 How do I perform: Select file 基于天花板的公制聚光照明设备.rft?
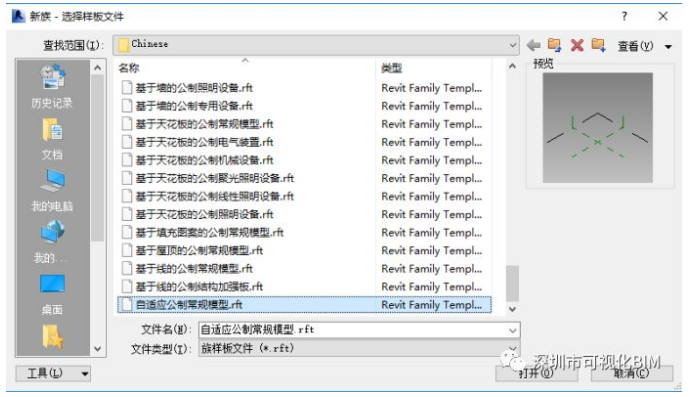click(304, 178)
